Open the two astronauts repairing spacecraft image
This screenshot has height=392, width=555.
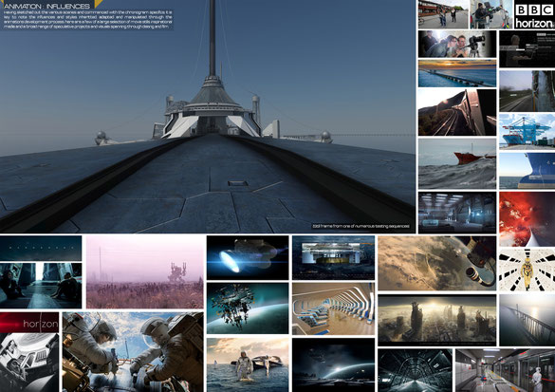pyautogui.click(x=133, y=351)
